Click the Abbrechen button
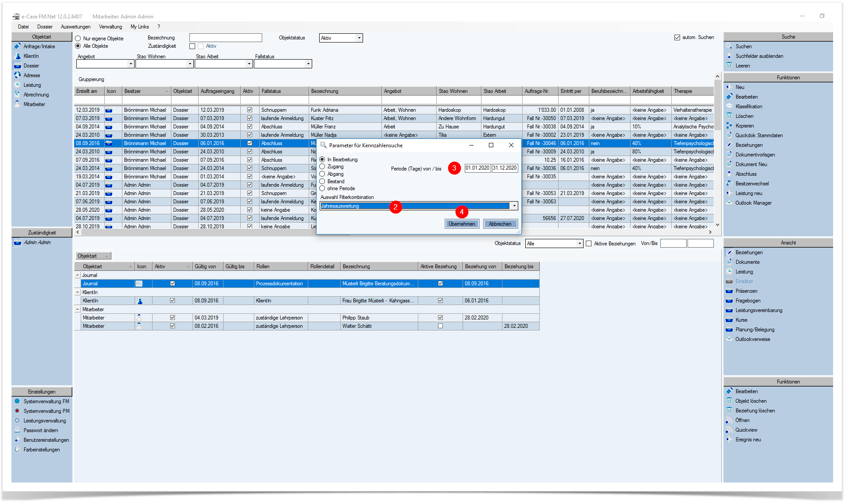This screenshot has width=848, height=504. (500, 224)
